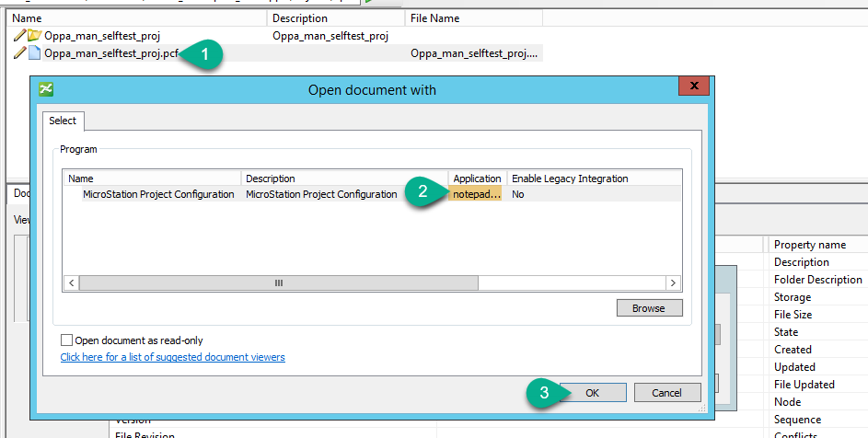Select the State property row
This screenshot has width=868, height=438.
[818, 332]
